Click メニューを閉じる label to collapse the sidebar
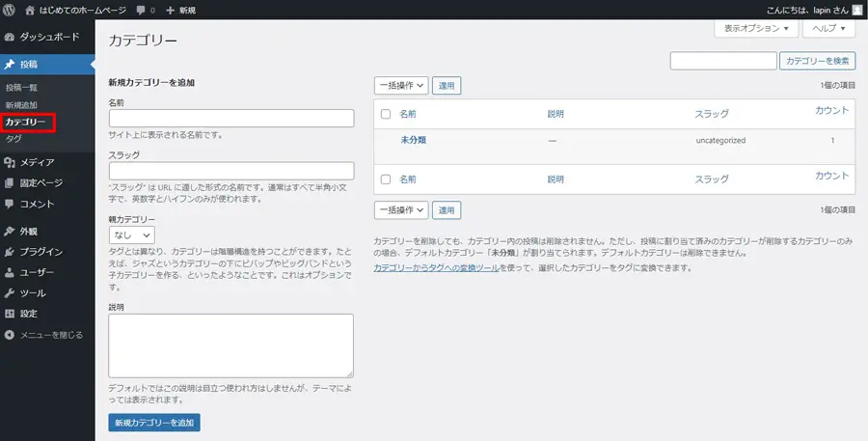Image resolution: width=868 pixels, height=441 pixels. pos(51,335)
